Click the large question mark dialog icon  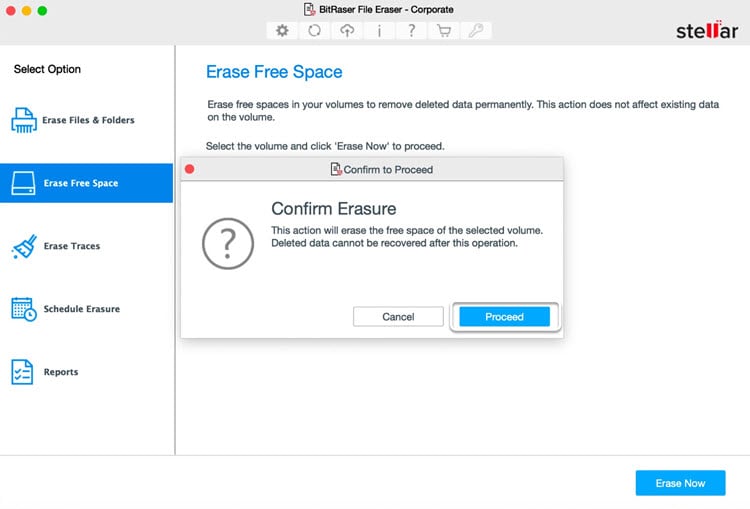pos(228,243)
